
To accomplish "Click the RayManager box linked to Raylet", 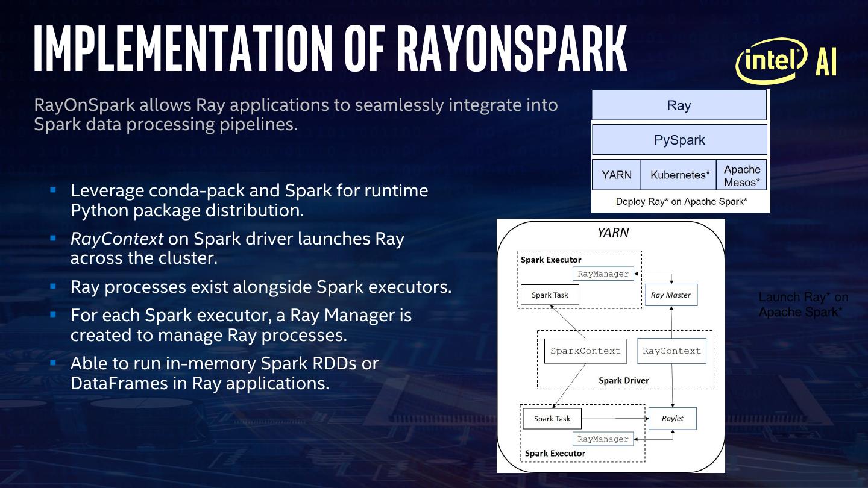I will 603,439.
